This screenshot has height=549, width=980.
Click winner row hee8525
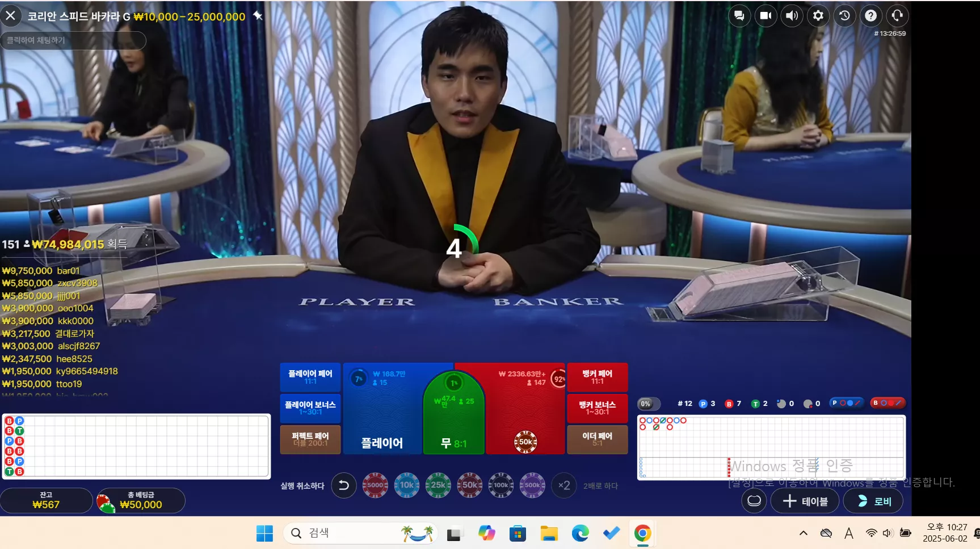tap(47, 359)
